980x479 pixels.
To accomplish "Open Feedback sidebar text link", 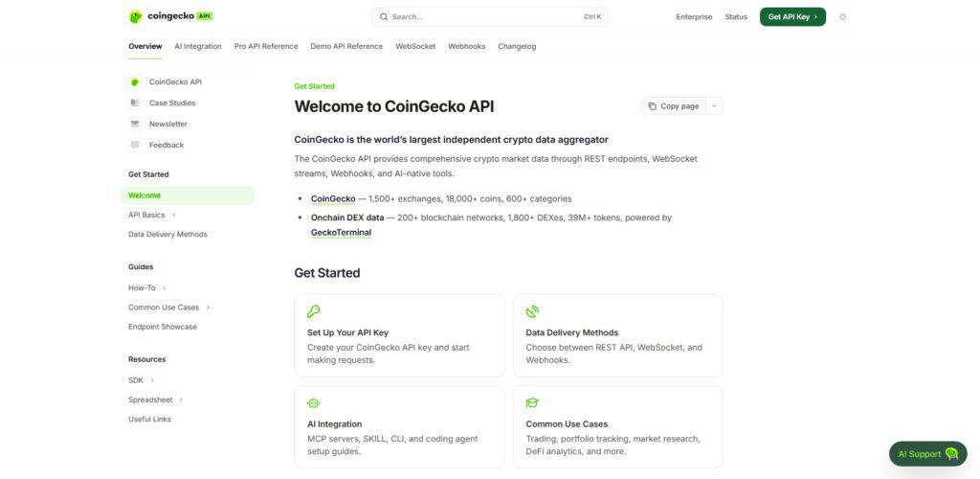I will 167,145.
